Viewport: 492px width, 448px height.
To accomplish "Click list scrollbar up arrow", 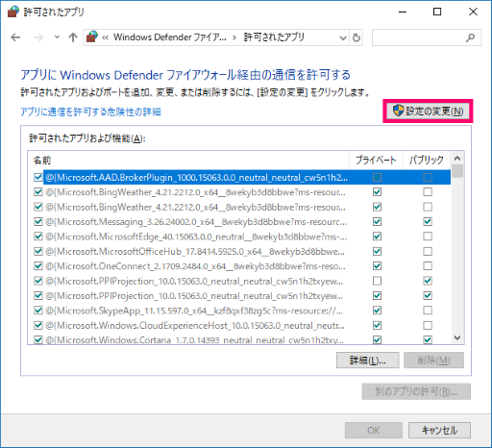I will coord(457,158).
